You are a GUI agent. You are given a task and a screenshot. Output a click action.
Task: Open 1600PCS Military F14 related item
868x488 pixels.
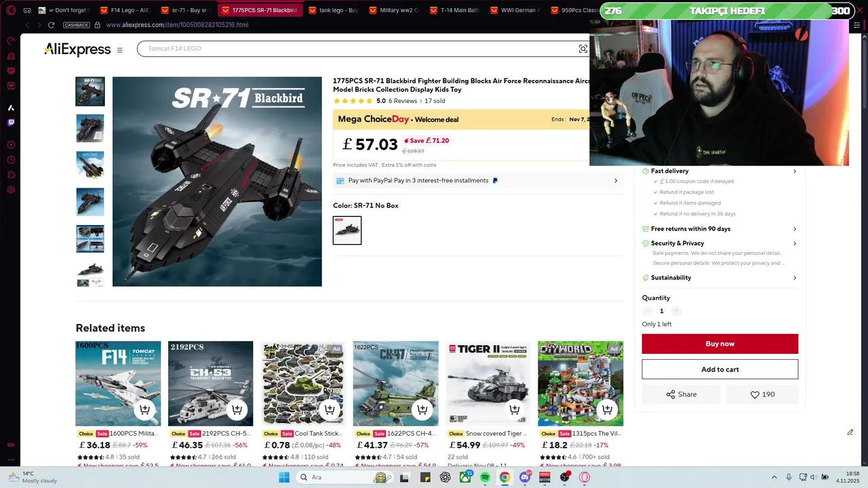[x=118, y=384]
